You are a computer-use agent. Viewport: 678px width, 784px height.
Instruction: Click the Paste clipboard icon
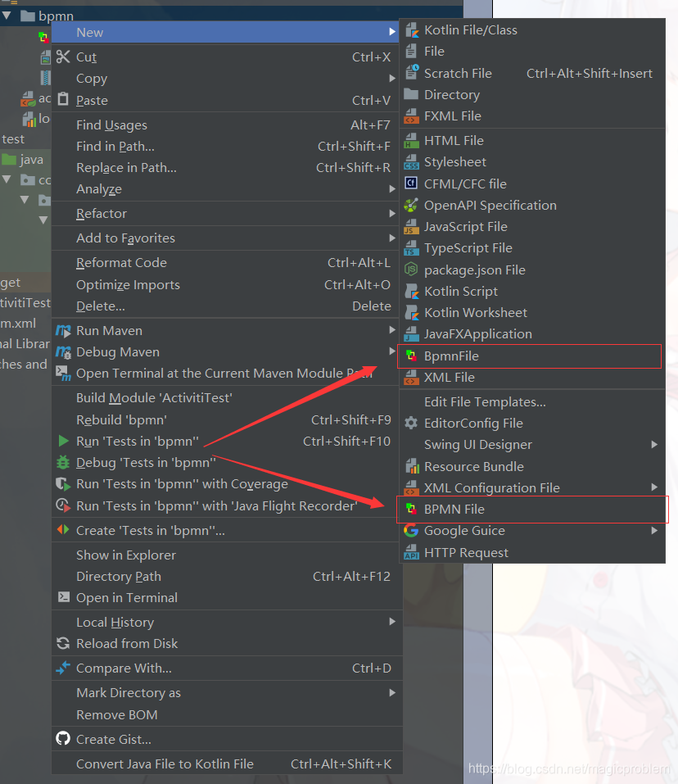coord(63,99)
